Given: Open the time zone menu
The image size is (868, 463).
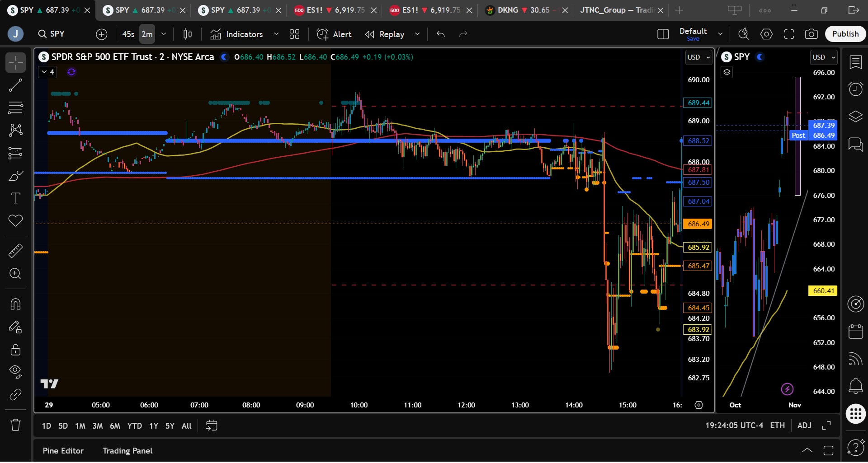Looking at the screenshot, I should click(734, 426).
